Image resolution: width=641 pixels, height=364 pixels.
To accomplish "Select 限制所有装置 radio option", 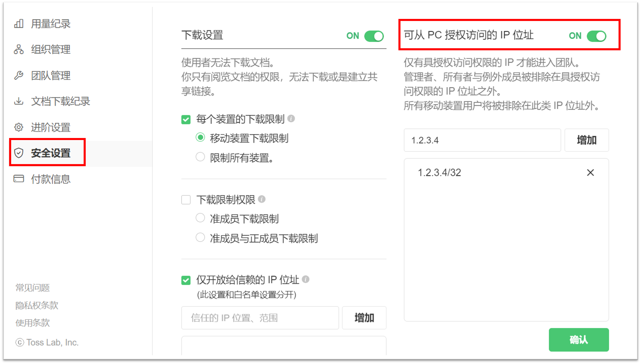I will 200,157.
